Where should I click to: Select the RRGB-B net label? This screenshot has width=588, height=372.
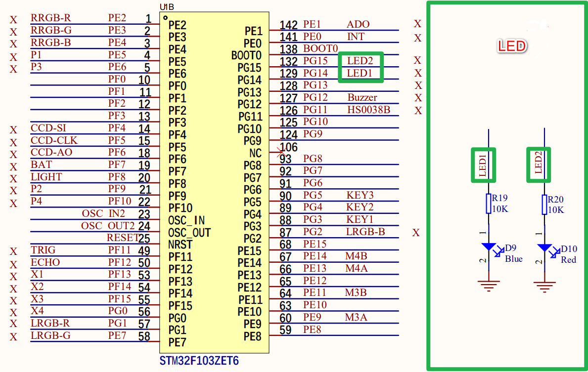(50, 42)
